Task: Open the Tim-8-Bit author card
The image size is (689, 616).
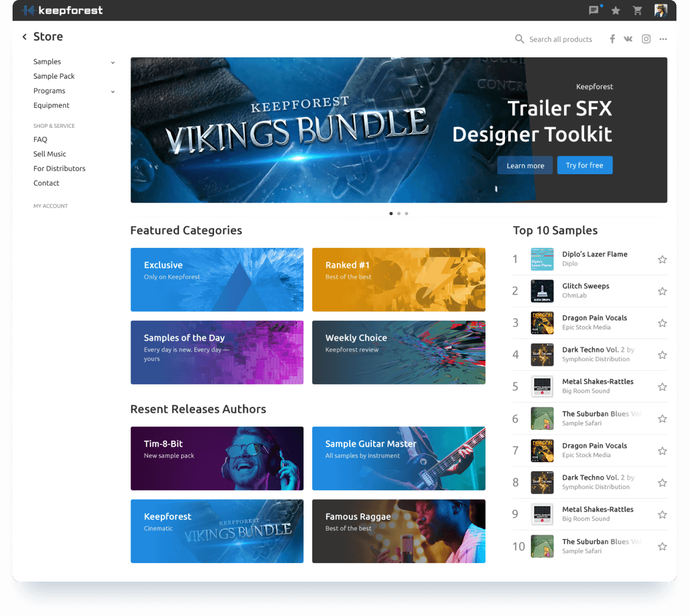Action: point(217,458)
